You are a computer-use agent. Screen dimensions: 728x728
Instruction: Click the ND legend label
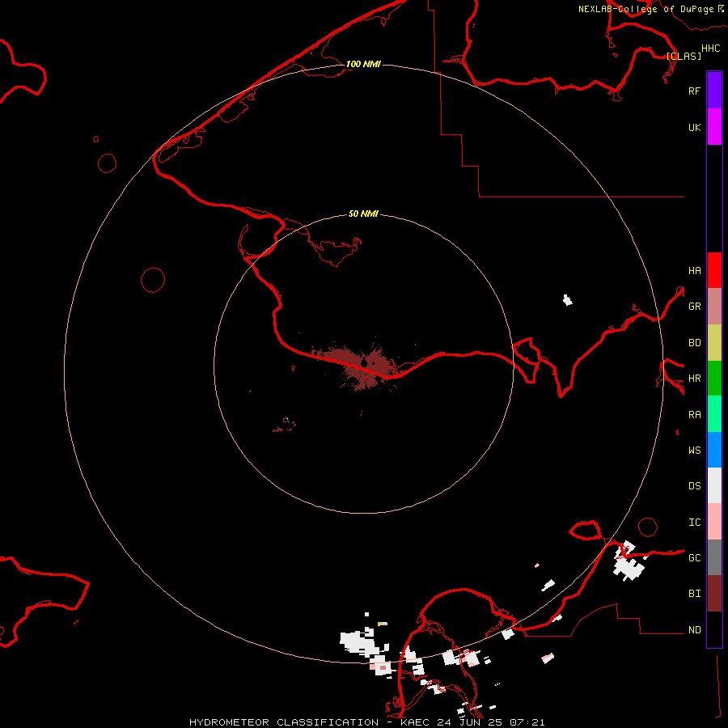(x=694, y=629)
